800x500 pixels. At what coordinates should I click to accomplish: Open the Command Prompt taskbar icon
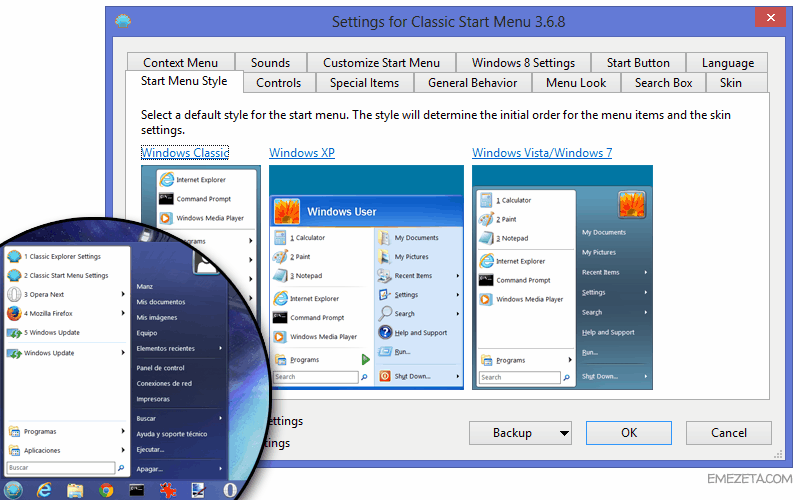136,491
